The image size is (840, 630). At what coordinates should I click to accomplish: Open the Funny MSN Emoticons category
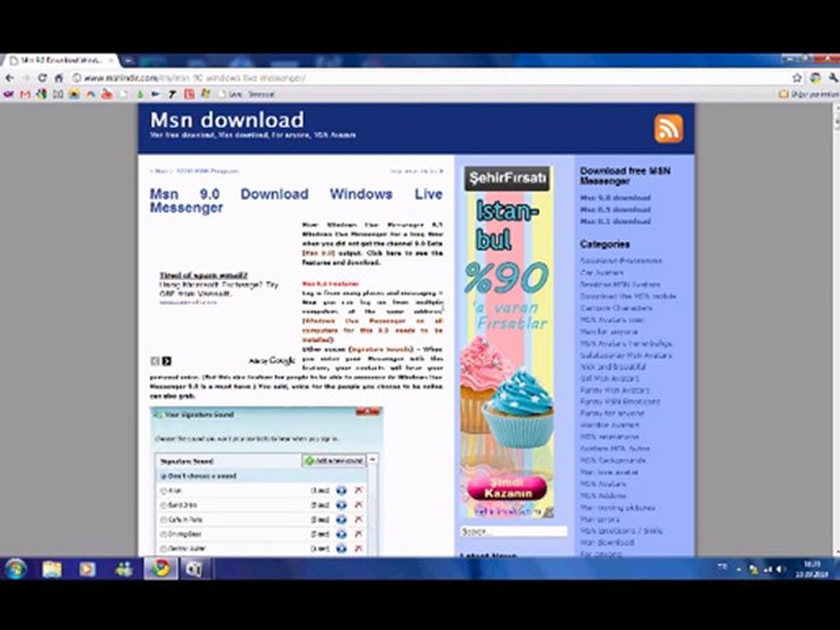coord(620,402)
